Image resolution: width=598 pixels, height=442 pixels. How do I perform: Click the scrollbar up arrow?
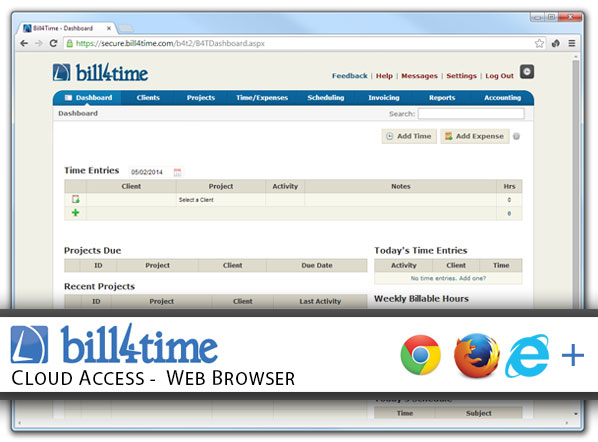point(575,57)
